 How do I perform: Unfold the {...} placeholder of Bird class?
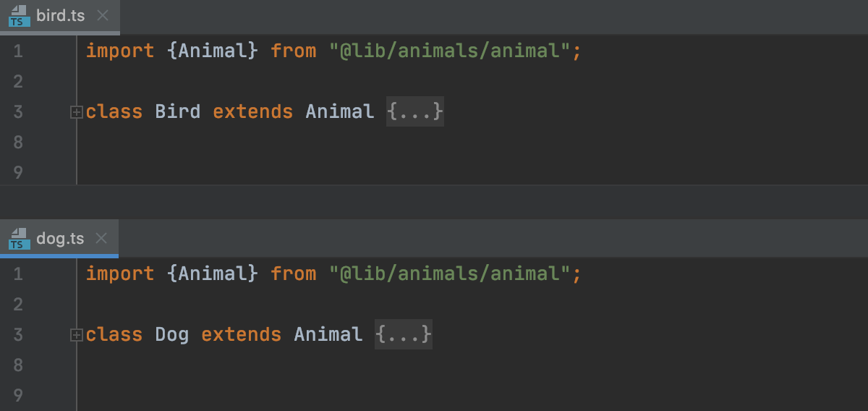414,112
